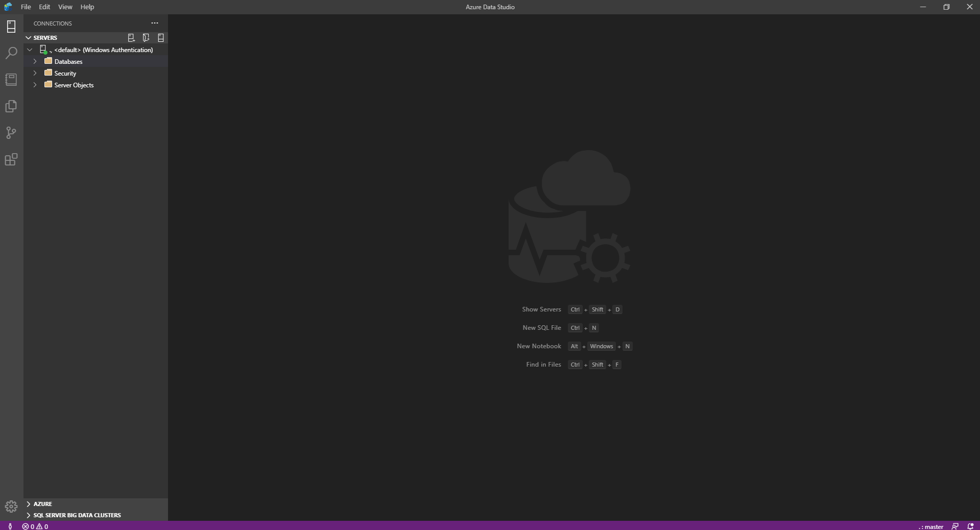Select the Databases tree label
980x530 pixels.
(x=68, y=62)
